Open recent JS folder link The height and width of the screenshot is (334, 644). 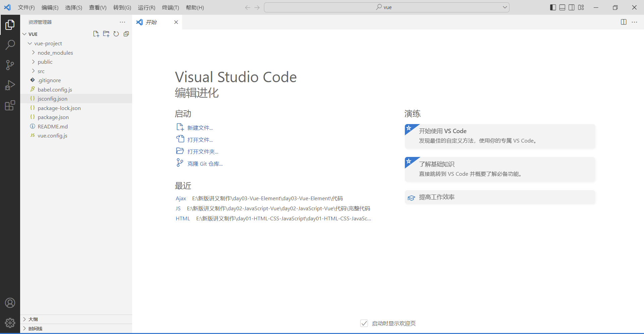tap(178, 209)
